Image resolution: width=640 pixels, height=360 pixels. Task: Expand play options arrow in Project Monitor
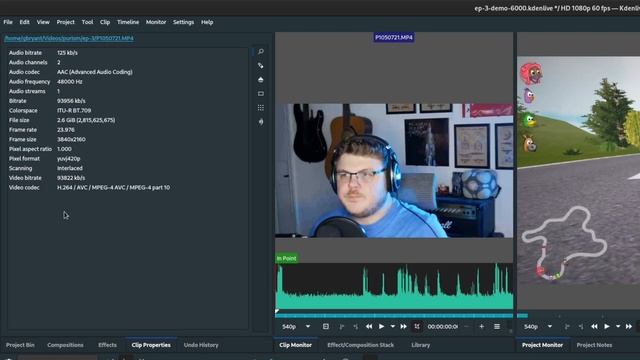tap(618, 327)
